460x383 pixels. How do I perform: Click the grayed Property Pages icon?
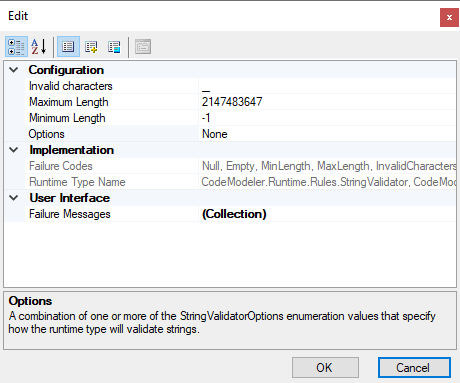click(143, 47)
